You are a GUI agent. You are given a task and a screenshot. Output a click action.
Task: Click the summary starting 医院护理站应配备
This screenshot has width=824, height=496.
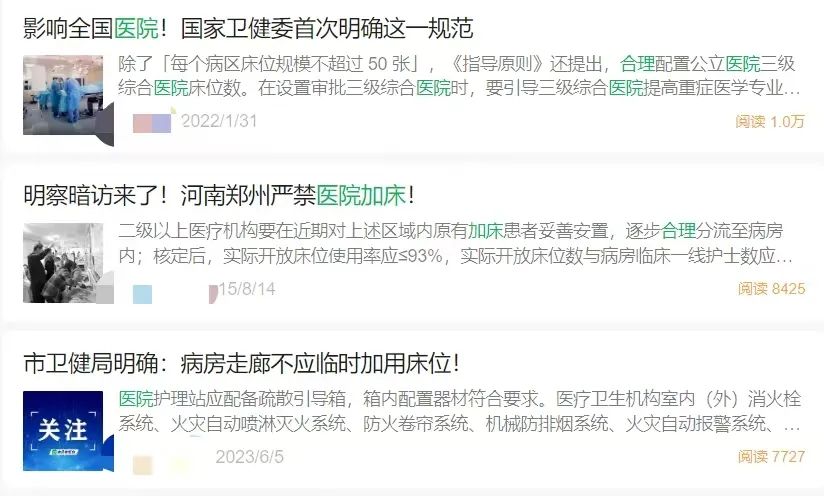point(459,411)
